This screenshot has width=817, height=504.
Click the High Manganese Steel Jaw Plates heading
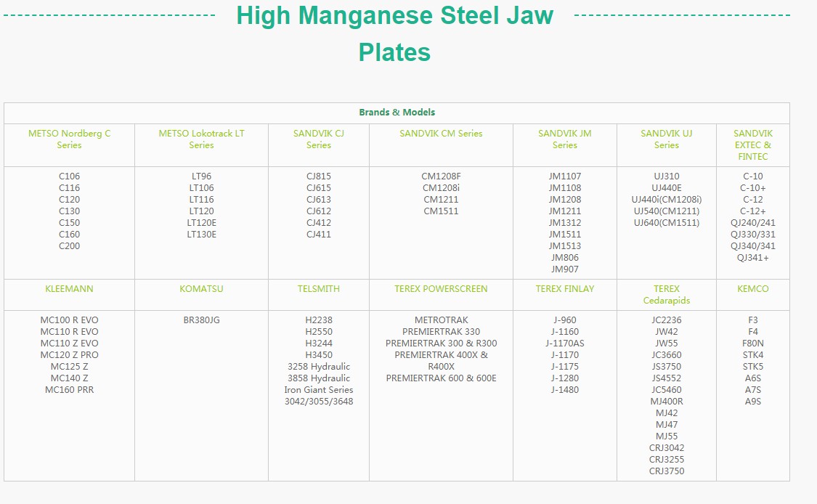click(x=395, y=34)
